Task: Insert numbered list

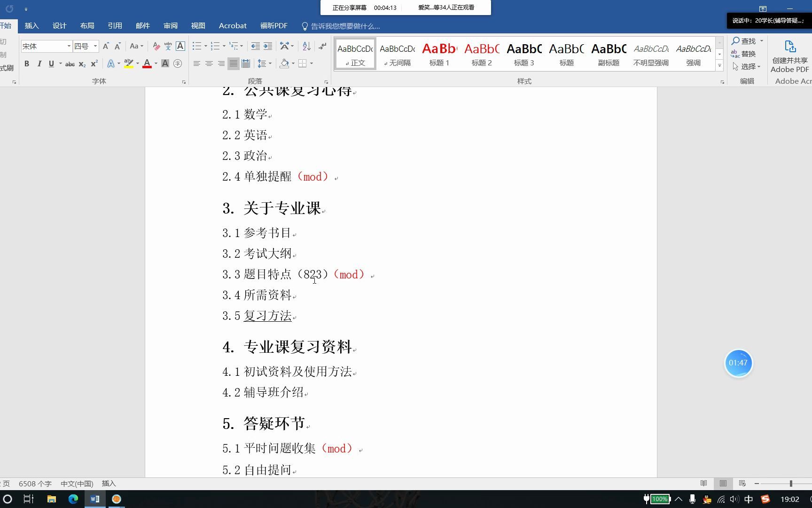Action: 215,46
